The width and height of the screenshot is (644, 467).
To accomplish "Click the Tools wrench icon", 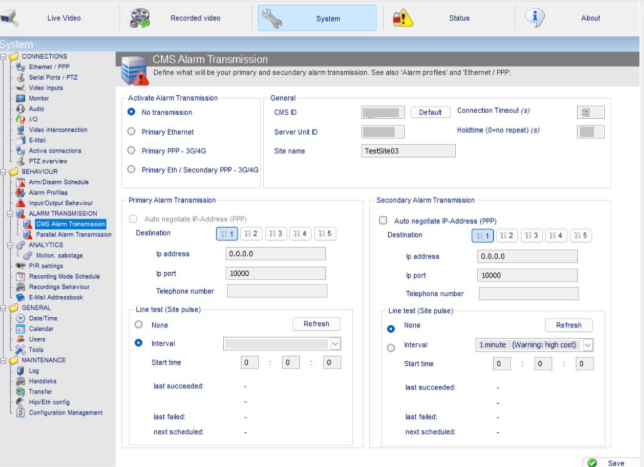I will [21, 350].
